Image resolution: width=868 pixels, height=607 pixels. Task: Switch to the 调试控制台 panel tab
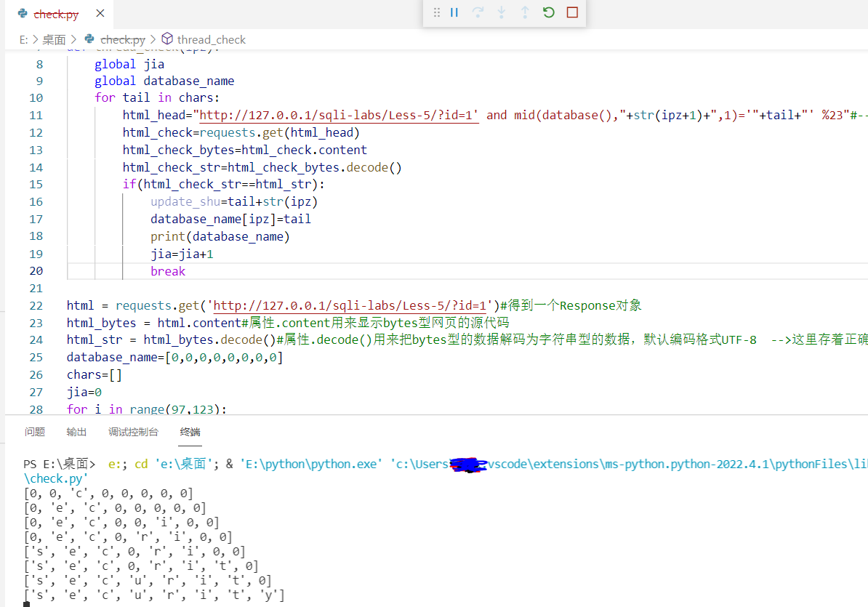[x=134, y=432]
